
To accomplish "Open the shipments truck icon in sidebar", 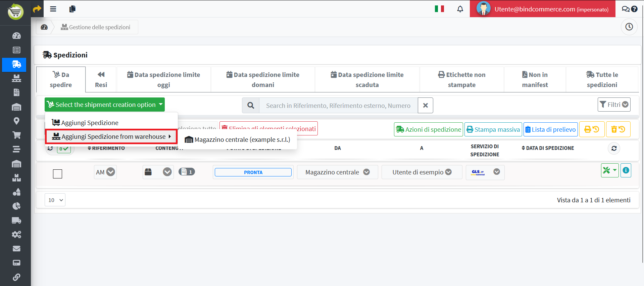I will pyautogui.click(x=16, y=65).
